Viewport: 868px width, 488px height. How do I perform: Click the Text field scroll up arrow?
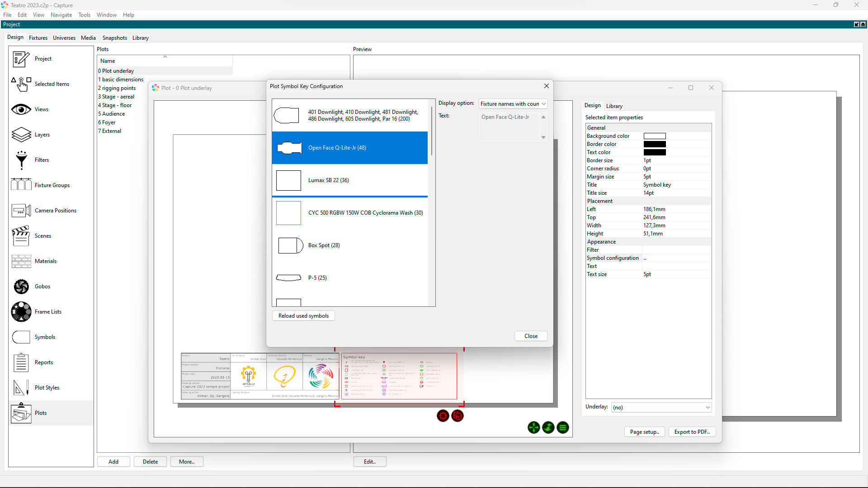(543, 117)
